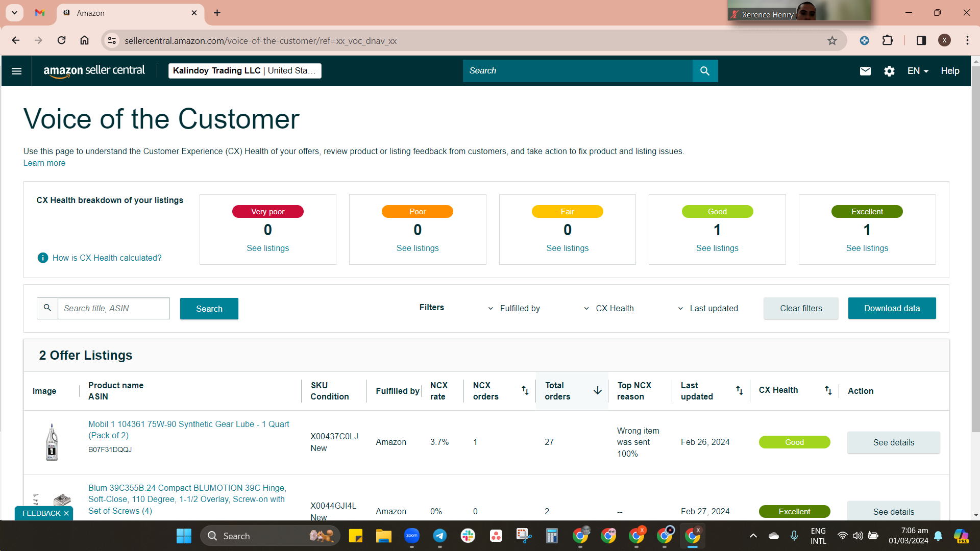980x551 pixels.
Task: Click the Mobil 1 product thumbnail
Action: 52,442
